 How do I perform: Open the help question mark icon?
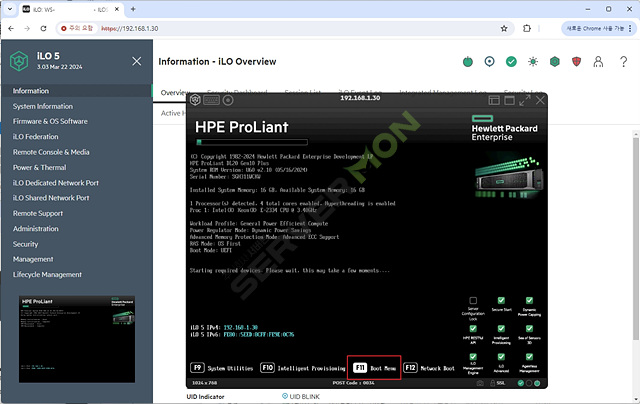coord(623,62)
